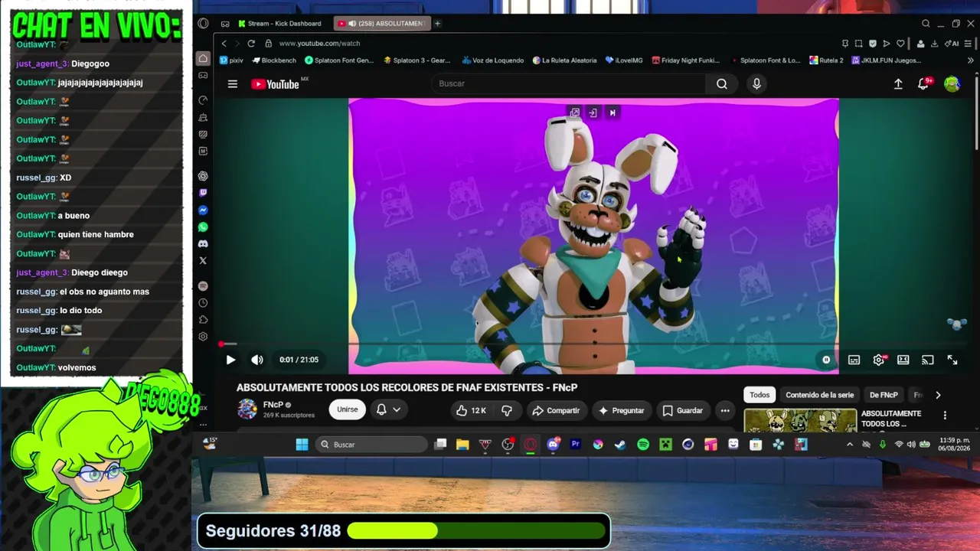The image size is (980, 551).
Task: Open ChatGPT in the browser sidebar
Action: click(203, 176)
